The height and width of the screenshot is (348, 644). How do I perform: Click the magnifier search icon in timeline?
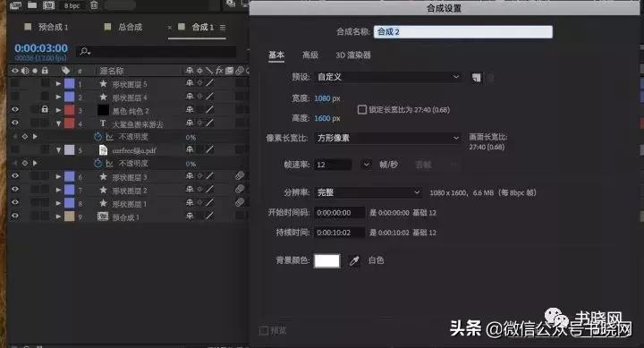pos(85,51)
